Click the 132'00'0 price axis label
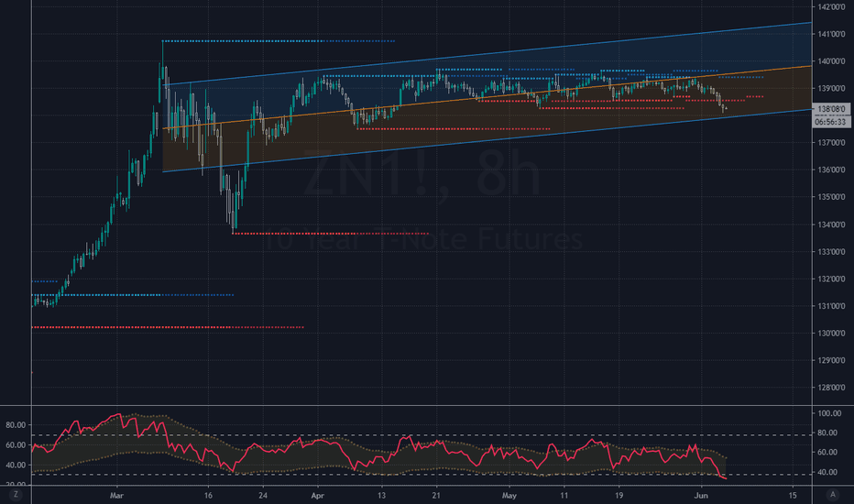The image size is (854, 504). pyautogui.click(x=831, y=279)
